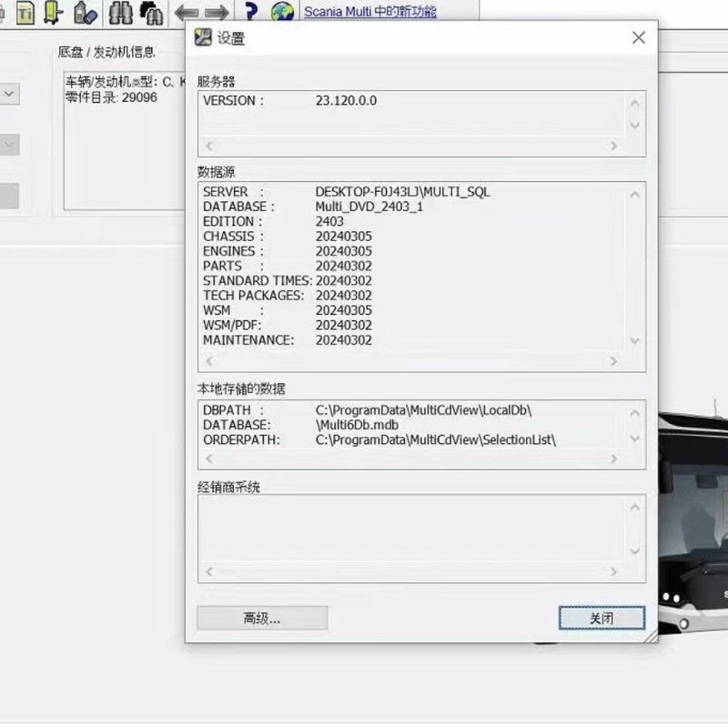This screenshot has height=728, width=728.
Task: Click inside the empty 经销商系统 text box
Action: 411,530
